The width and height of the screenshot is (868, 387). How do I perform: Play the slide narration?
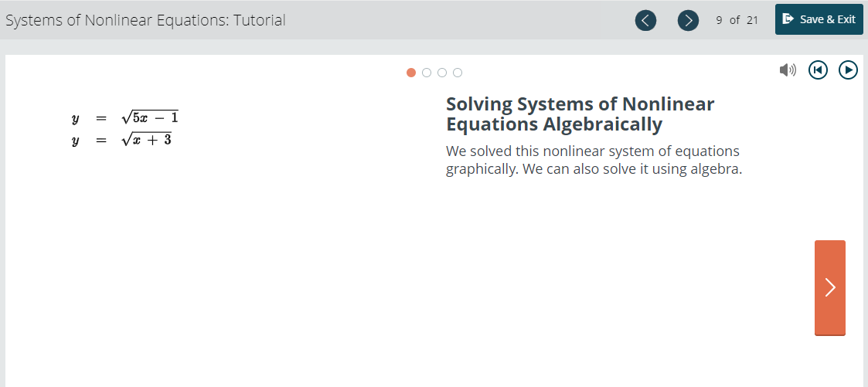(x=848, y=70)
